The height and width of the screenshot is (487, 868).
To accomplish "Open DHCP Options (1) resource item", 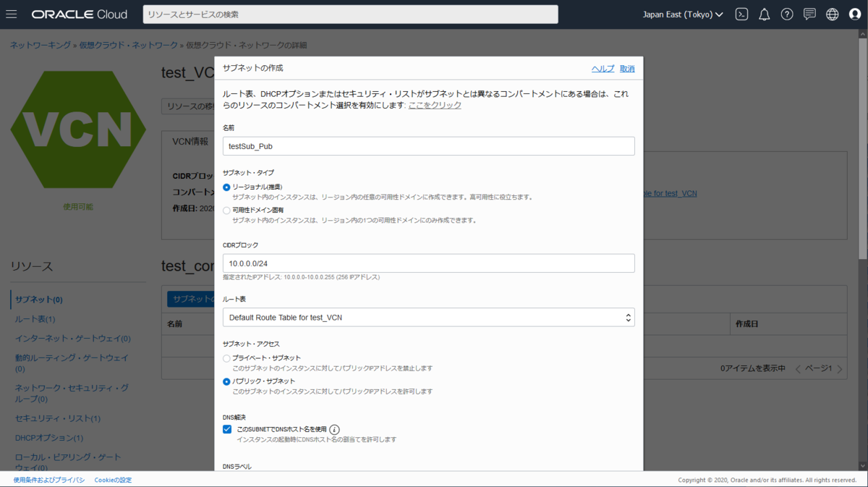I will click(x=49, y=439).
